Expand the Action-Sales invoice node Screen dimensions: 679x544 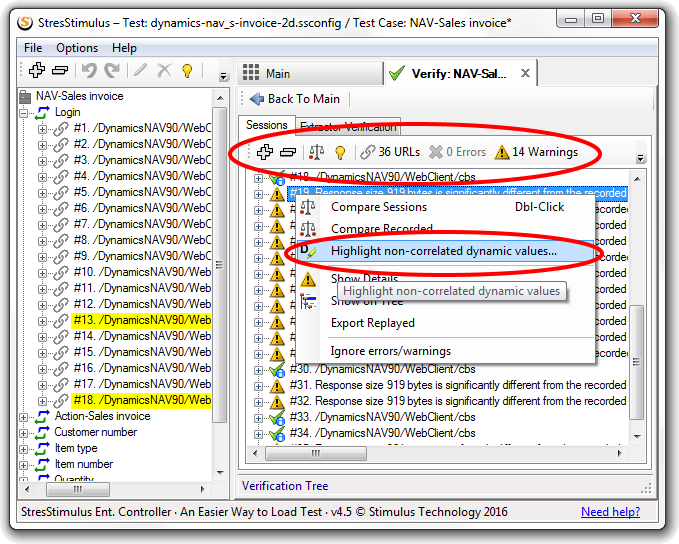point(24,418)
